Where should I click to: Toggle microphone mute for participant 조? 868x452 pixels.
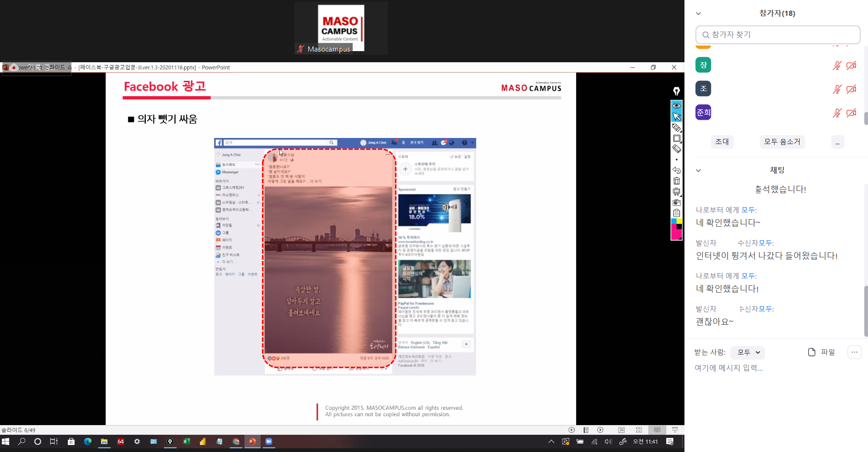coord(836,89)
